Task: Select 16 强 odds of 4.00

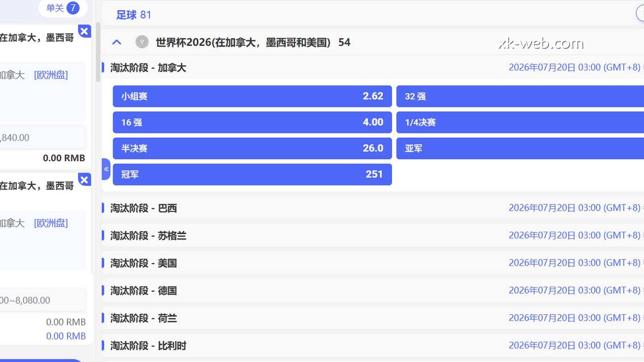Action: 252,122
